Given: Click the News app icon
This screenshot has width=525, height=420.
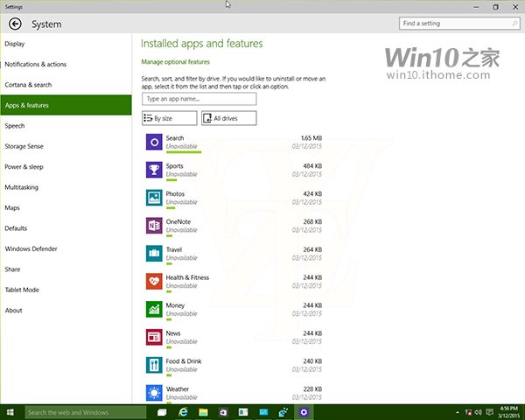Looking at the screenshot, I should 154,337.
